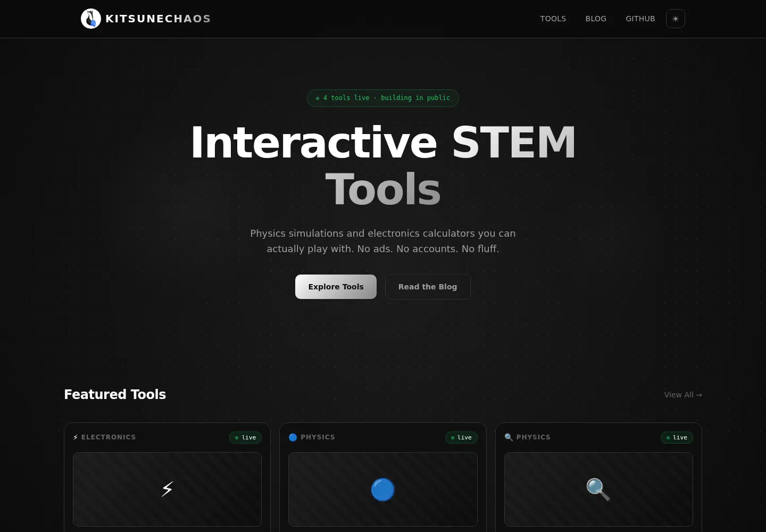Open the GitHub nav link
Viewport: 766px width, 532px height.
(640, 19)
